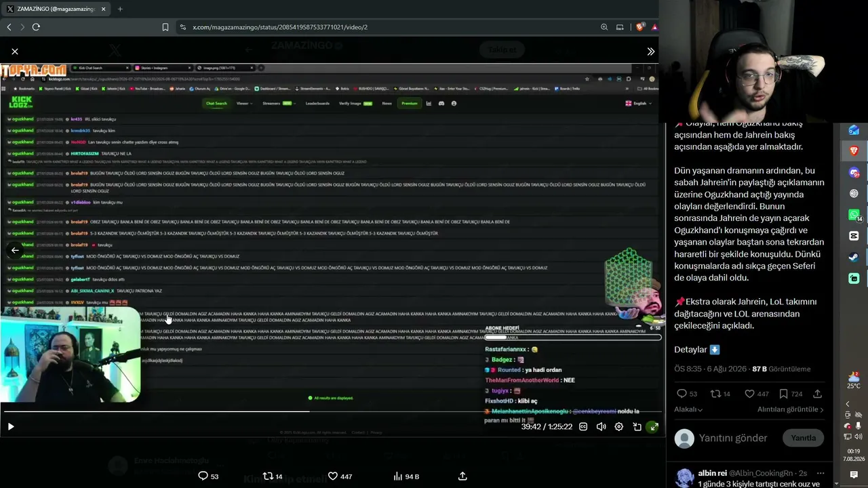
Task: Open Alıntıları görüntüle link
Action: (x=790, y=409)
